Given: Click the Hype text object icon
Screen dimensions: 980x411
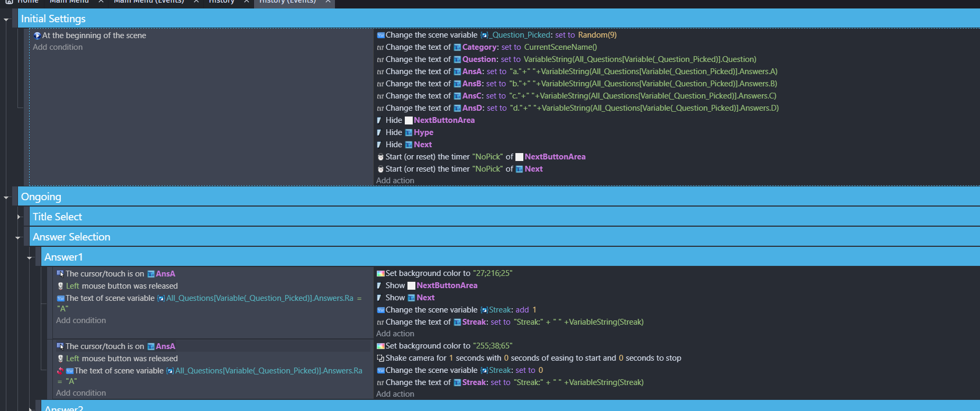Looking at the screenshot, I should (409, 132).
